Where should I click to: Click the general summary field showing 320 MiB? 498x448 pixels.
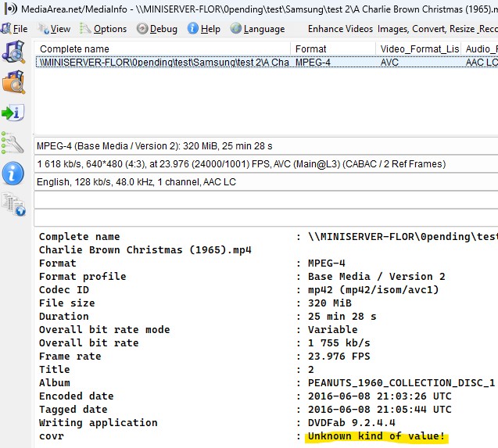266,146
